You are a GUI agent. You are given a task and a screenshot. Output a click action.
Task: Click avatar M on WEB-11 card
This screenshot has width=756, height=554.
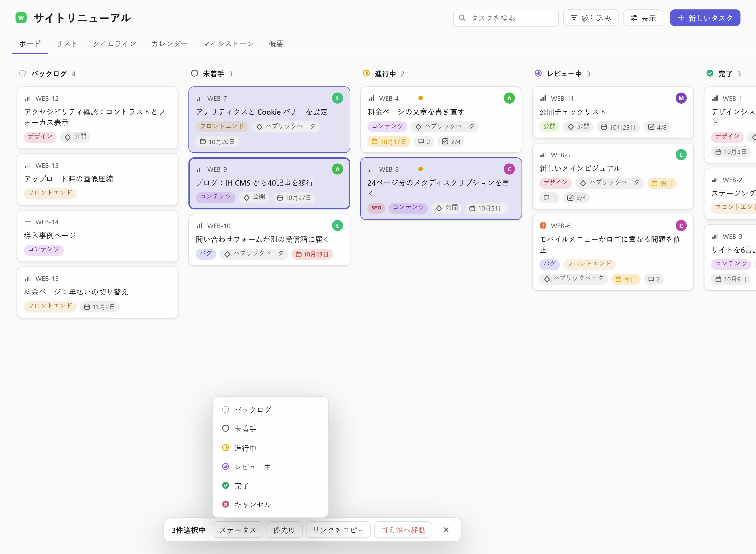681,98
